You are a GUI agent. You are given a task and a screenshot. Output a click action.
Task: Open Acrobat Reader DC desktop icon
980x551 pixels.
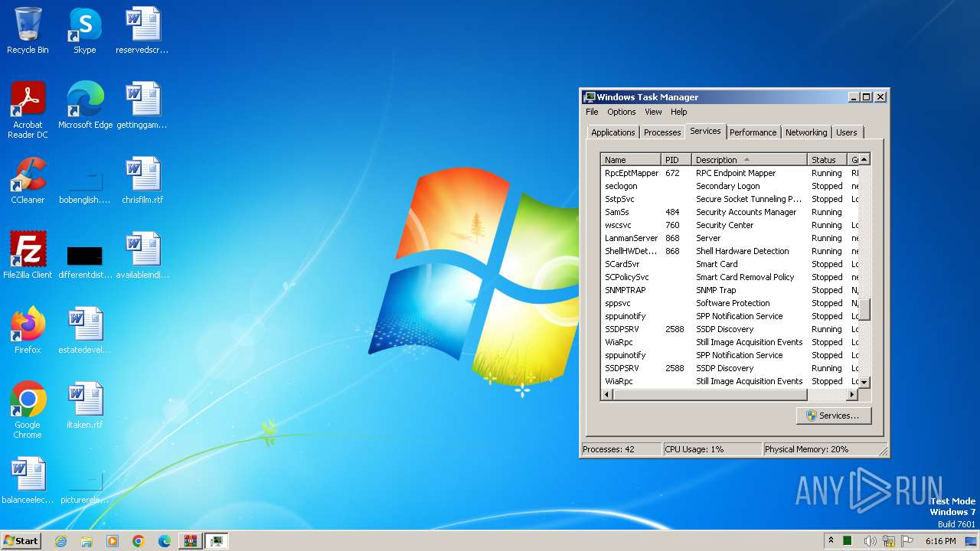(x=28, y=110)
